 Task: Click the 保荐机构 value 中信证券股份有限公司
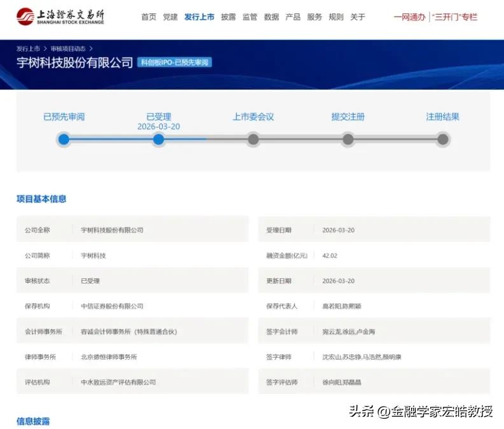tap(112, 306)
